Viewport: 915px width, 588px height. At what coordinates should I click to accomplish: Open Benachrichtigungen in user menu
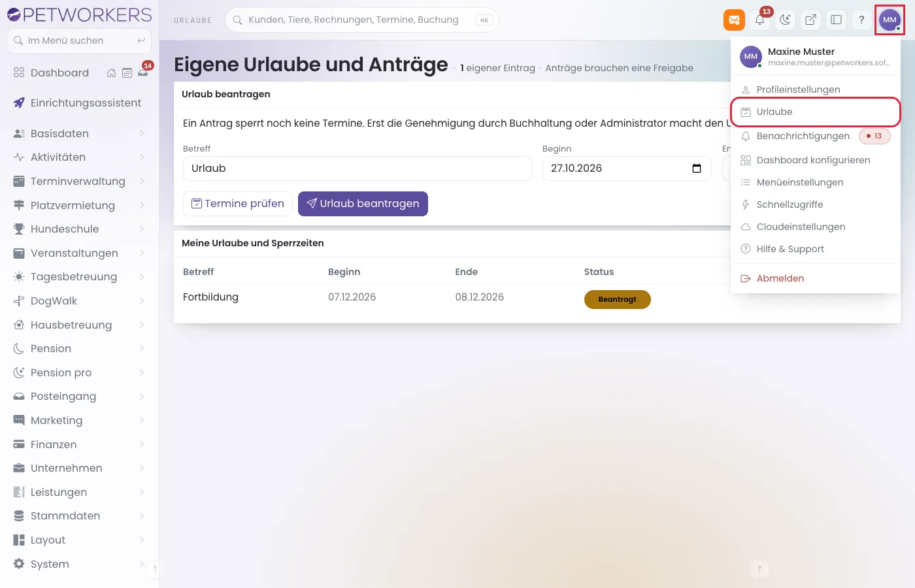[816, 136]
